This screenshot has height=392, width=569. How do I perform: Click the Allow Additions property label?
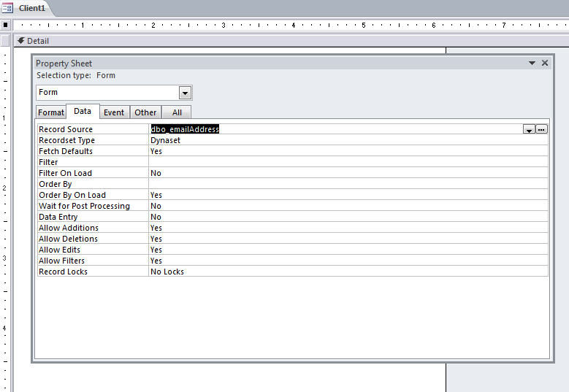69,228
